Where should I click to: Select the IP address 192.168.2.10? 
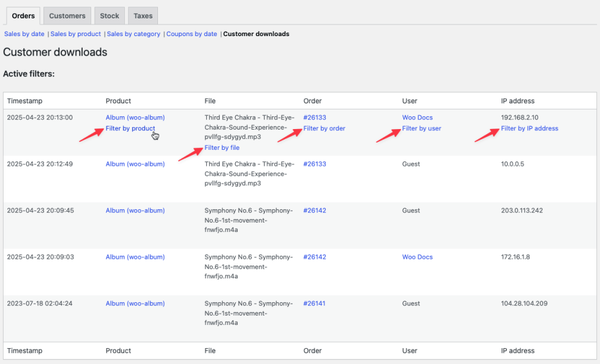[520, 117]
